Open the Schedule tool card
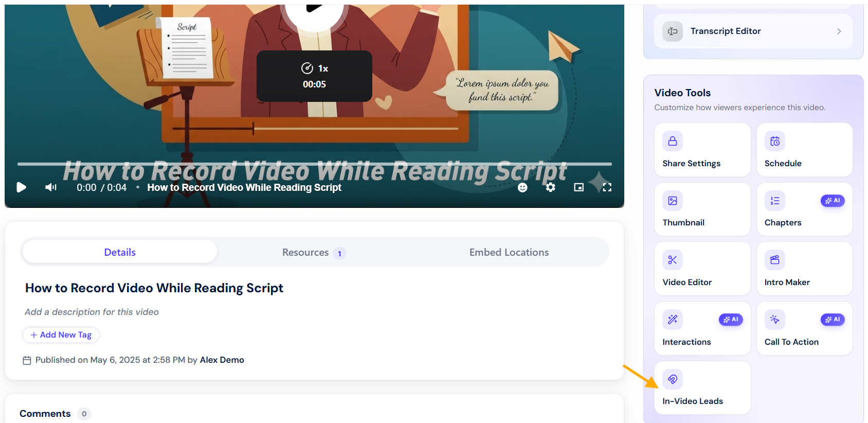Image resolution: width=868 pixels, height=423 pixels. coord(805,150)
